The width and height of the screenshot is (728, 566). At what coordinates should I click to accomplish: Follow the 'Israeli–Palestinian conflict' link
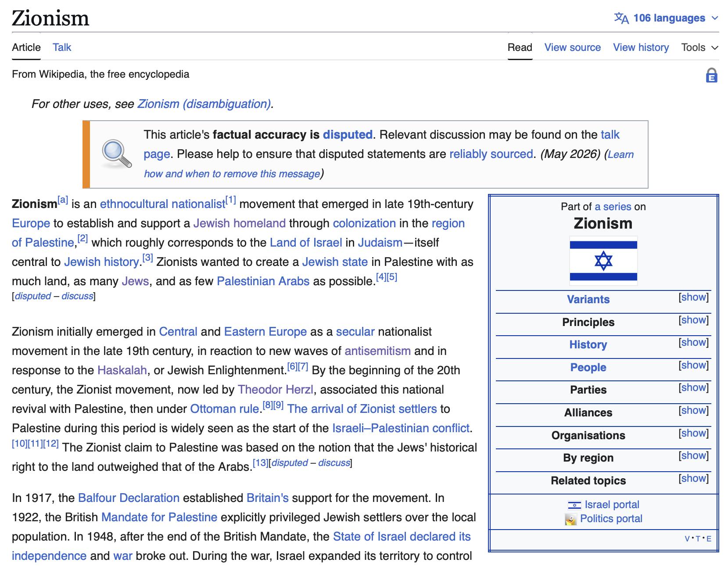(x=401, y=428)
